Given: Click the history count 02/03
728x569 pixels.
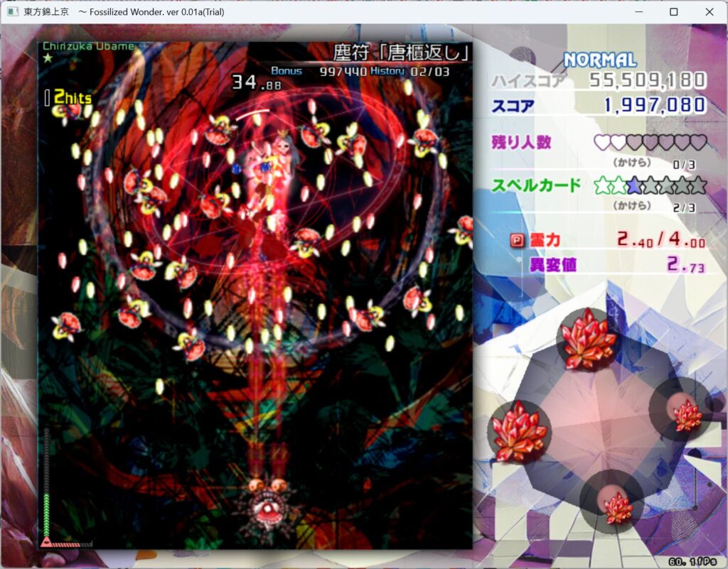Looking at the screenshot, I should pyautogui.click(x=430, y=72).
